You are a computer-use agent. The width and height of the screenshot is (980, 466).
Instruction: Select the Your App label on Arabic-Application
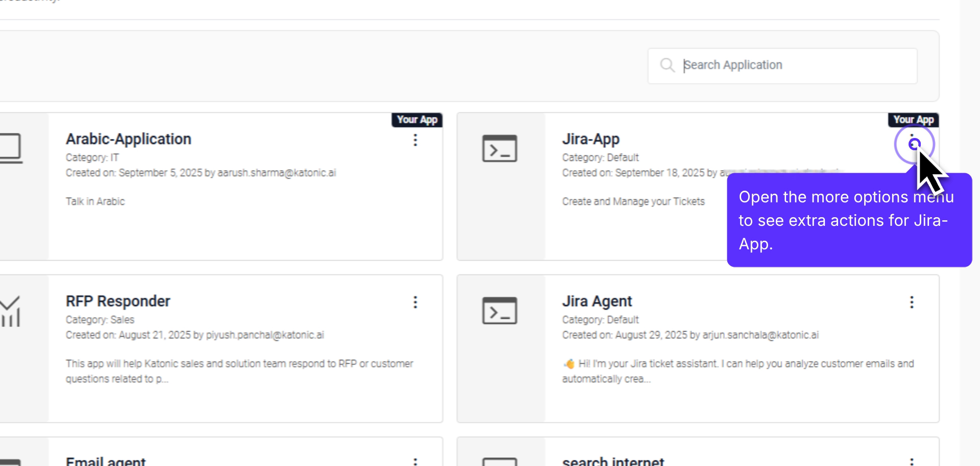coord(418,120)
